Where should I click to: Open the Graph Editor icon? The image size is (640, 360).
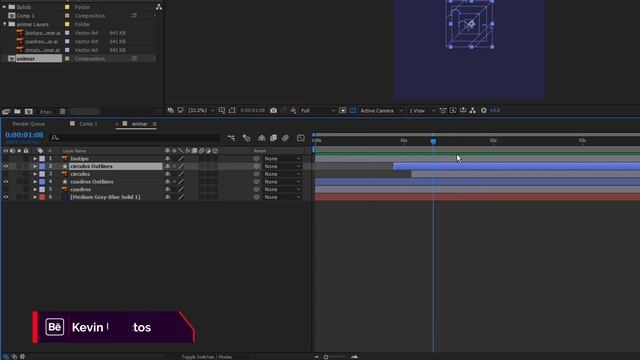tap(301, 138)
